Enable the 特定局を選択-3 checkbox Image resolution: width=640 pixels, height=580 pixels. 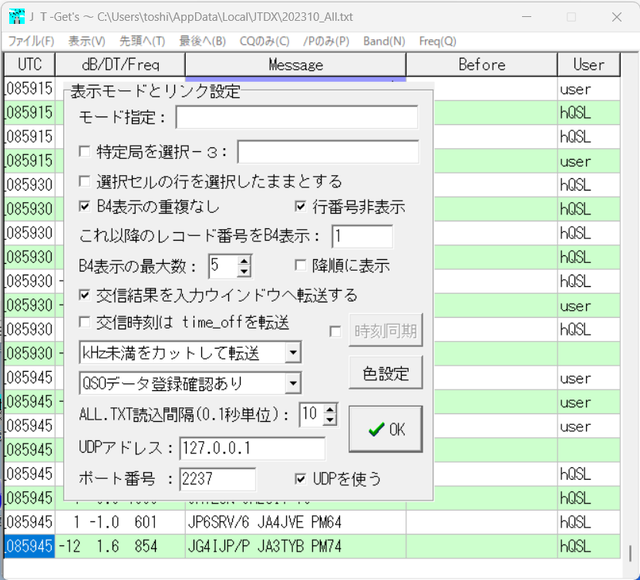(x=84, y=152)
